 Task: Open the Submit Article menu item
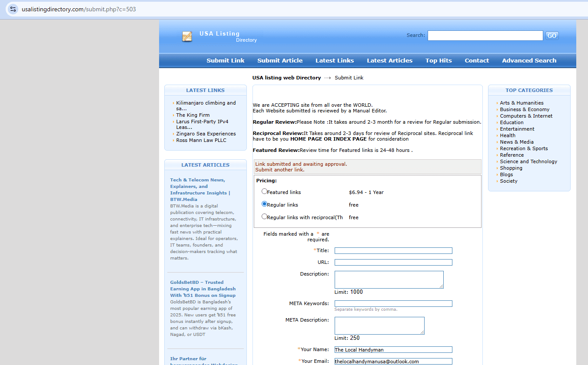click(280, 61)
